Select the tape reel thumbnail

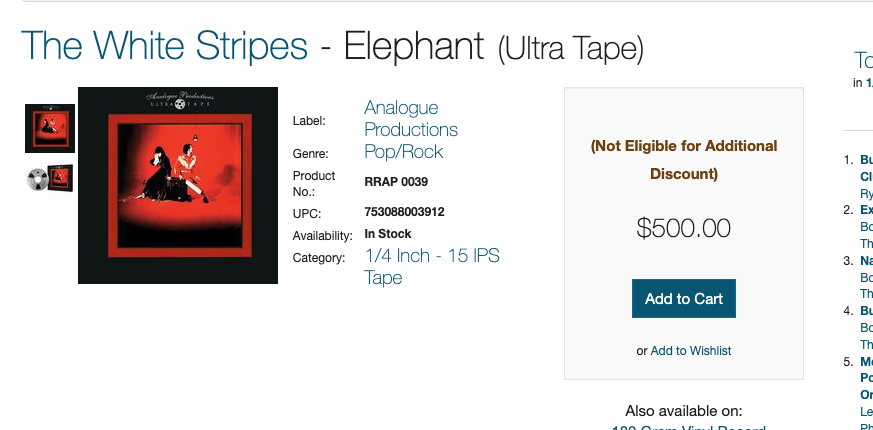[50, 178]
